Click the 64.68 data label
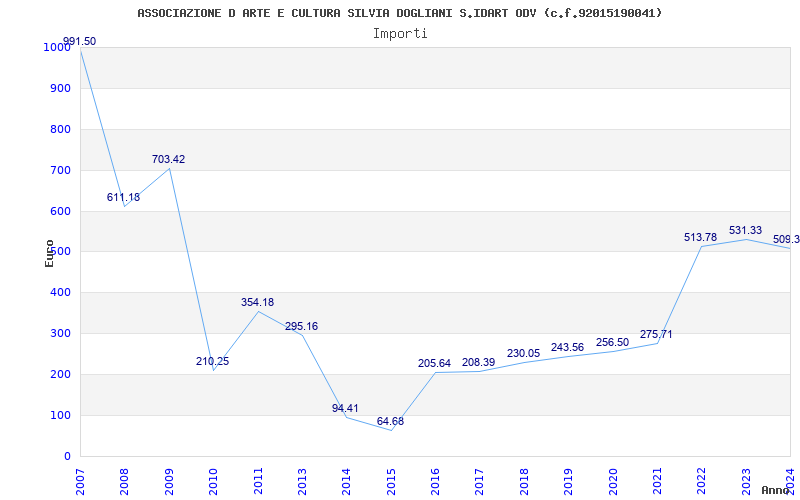The height and width of the screenshot is (500, 800). click(x=390, y=421)
